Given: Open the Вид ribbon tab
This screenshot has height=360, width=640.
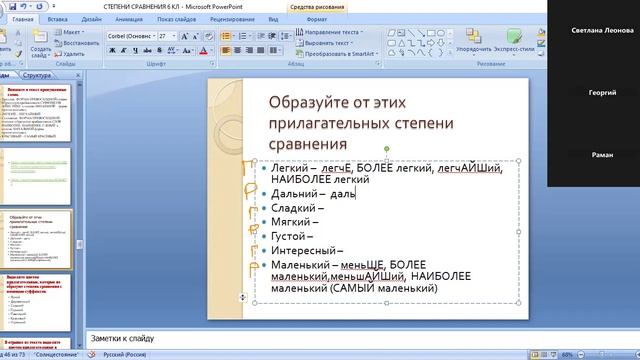Looking at the screenshot, I should coord(273,19).
